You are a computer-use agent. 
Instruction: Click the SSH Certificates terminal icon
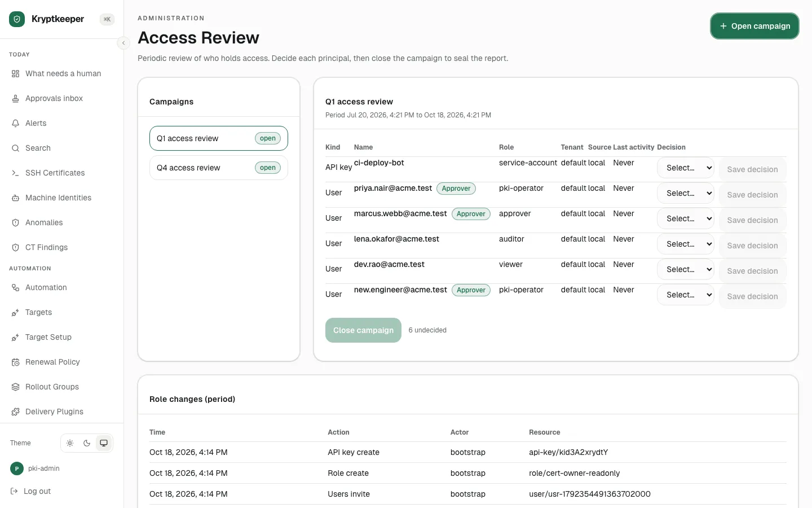(x=15, y=173)
